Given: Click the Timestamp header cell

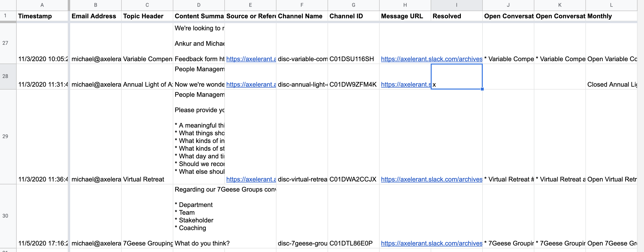Looking at the screenshot, I should pos(42,16).
